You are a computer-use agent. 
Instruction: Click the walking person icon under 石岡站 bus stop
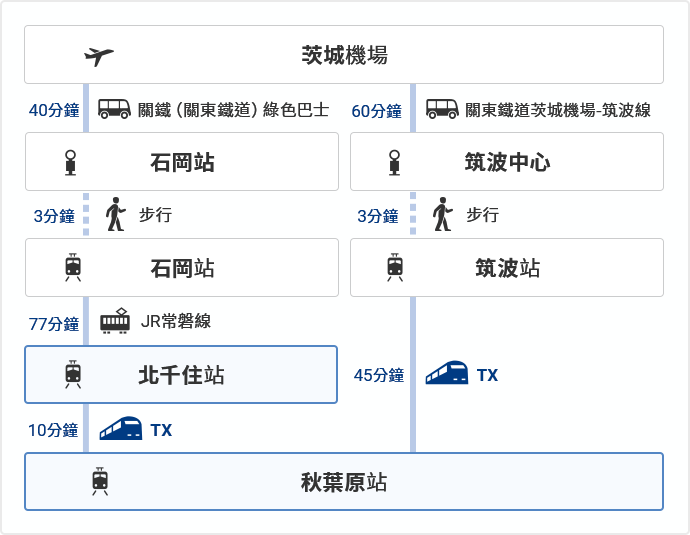tap(116, 214)
